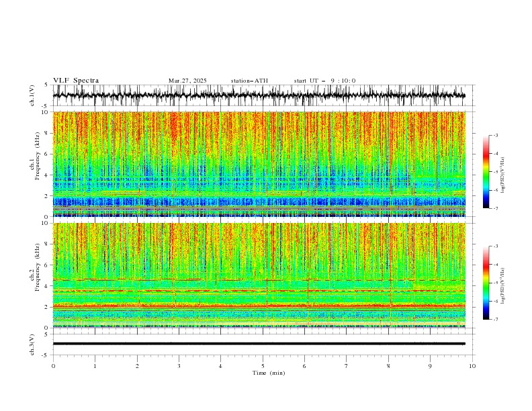
Task: Click time axis tick label "7"
Action: click(x=347, y=366)
